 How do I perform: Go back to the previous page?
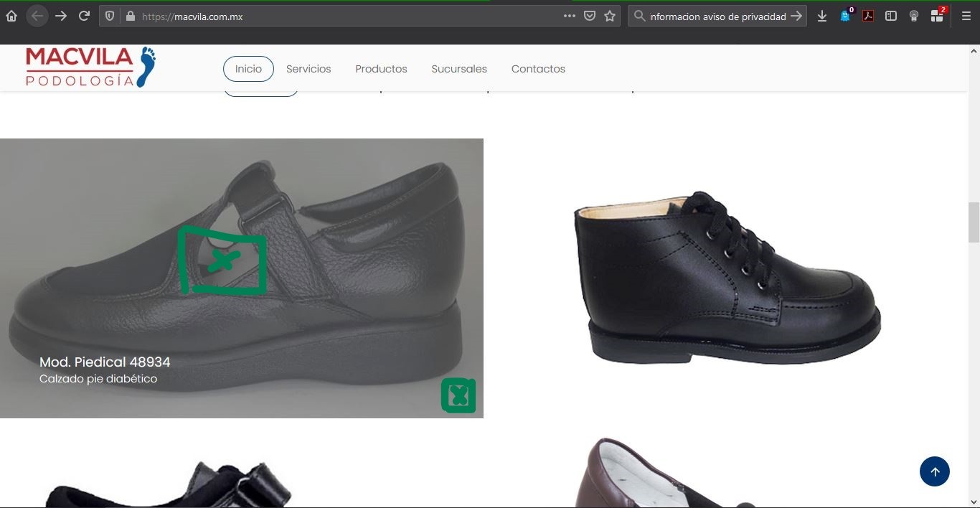click(x=37, y=16)
